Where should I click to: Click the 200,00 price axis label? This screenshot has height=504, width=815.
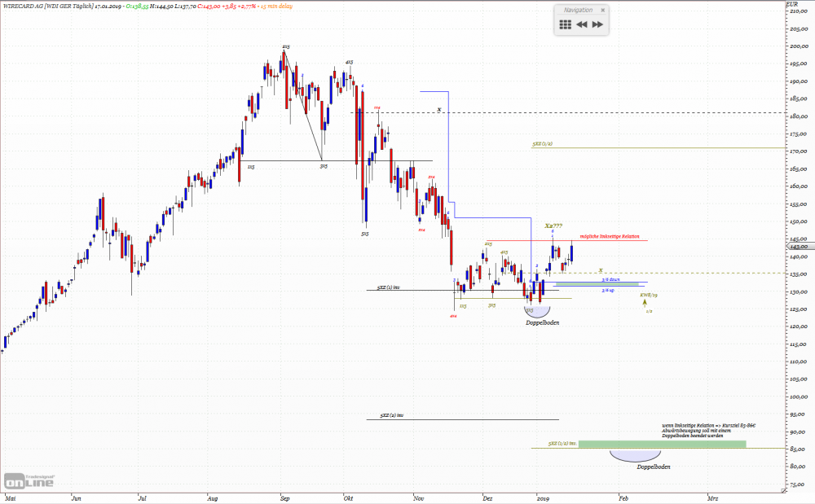[799, 46]
